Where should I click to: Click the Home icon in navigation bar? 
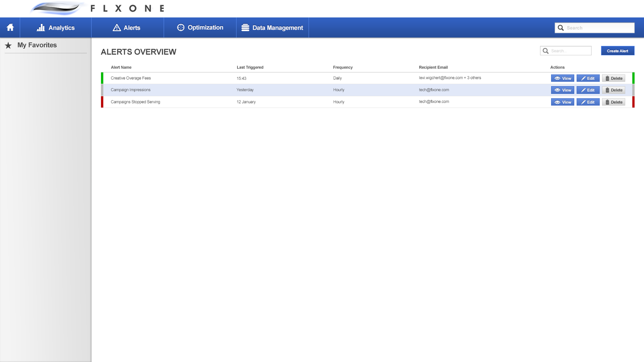click(x=10, y=27)
